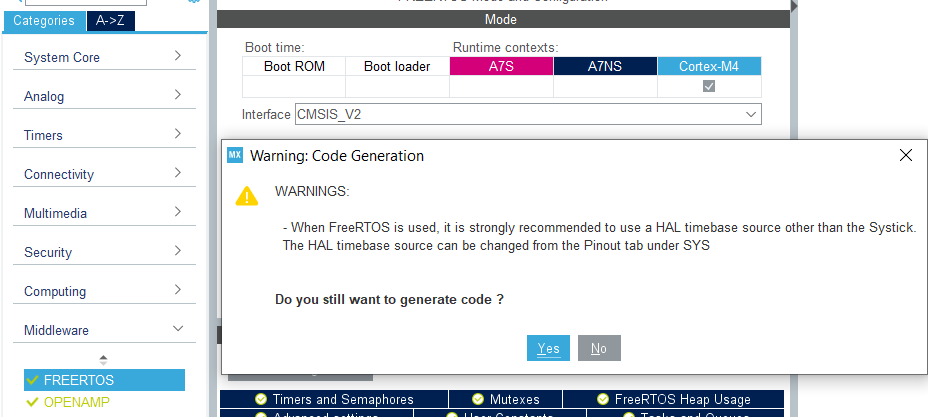Toggle the Cortex-M4 runtime context checkbox
Screen dimensions: 928x417
point(709,86)
